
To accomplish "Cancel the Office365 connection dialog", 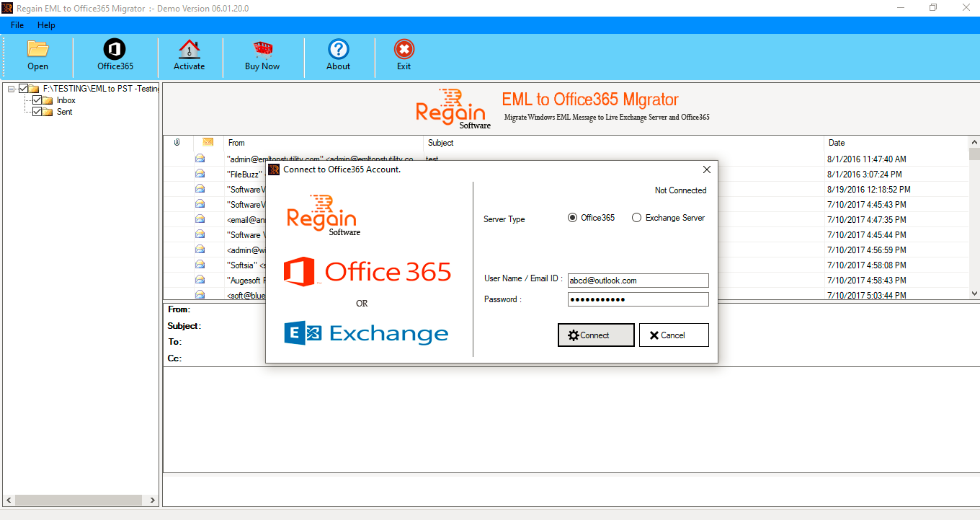I will (674, 335).
